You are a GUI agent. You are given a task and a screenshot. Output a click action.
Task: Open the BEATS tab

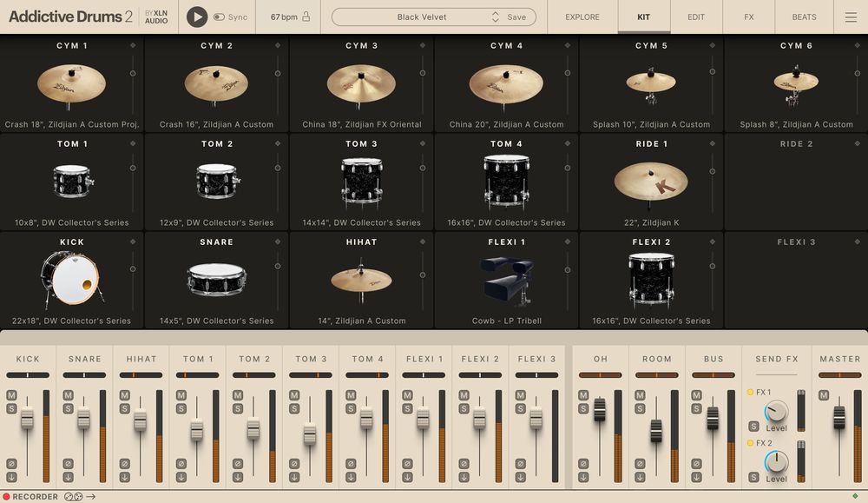(804, 16)
